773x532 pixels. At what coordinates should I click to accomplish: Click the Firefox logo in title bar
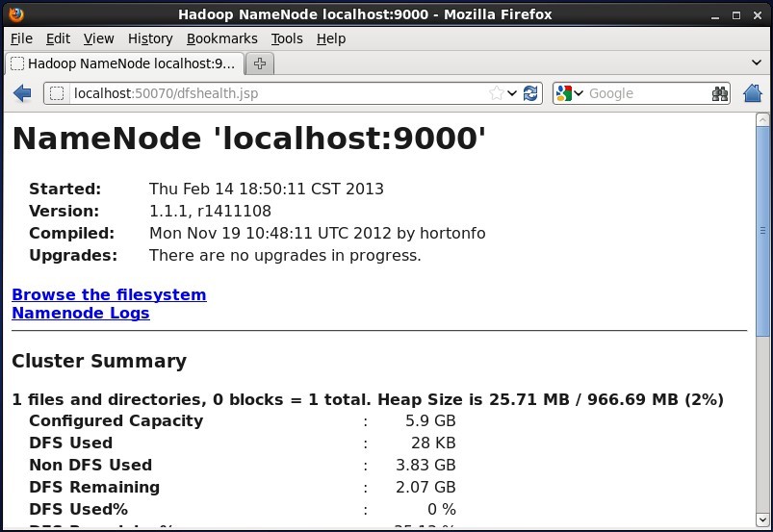16,14
